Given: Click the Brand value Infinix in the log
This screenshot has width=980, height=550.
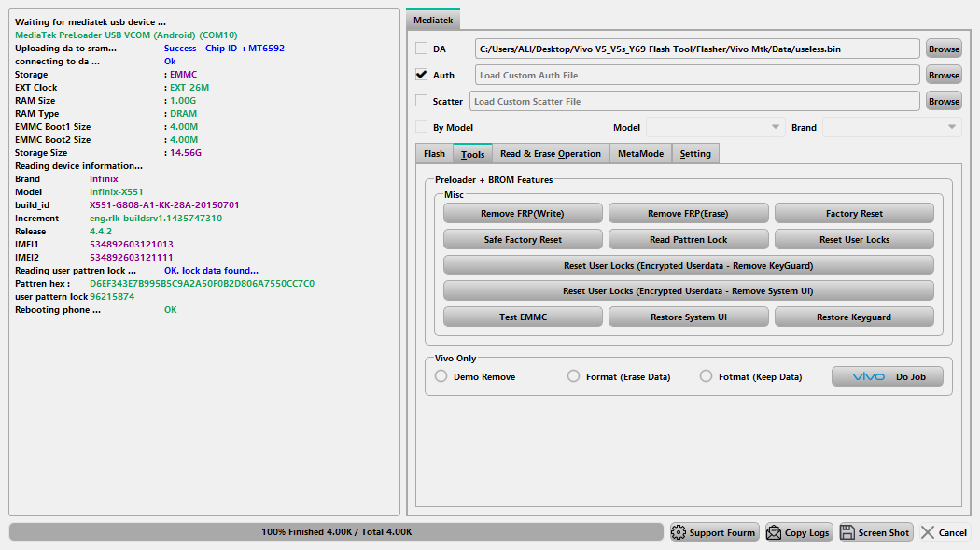Looking at the screenshot, I should tap(104, 178).
